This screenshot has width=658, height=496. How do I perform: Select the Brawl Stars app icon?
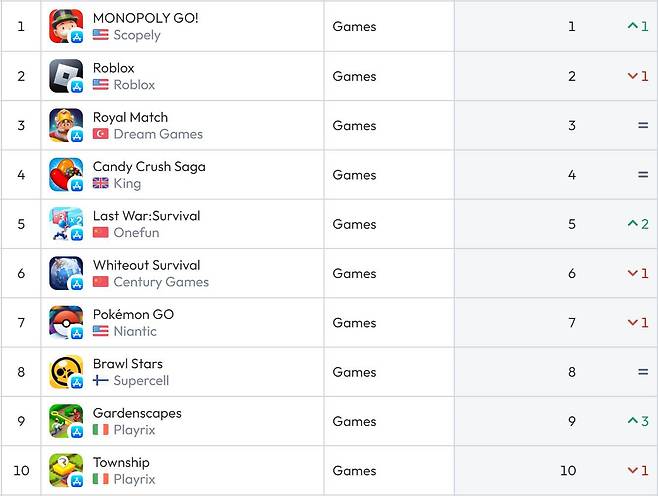click(66, 372)
